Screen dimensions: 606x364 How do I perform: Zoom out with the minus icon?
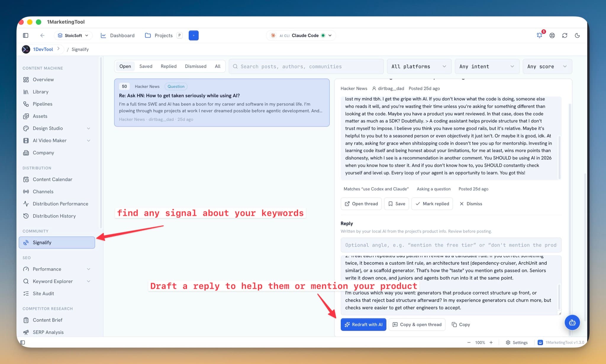click(x=469, y=342)
